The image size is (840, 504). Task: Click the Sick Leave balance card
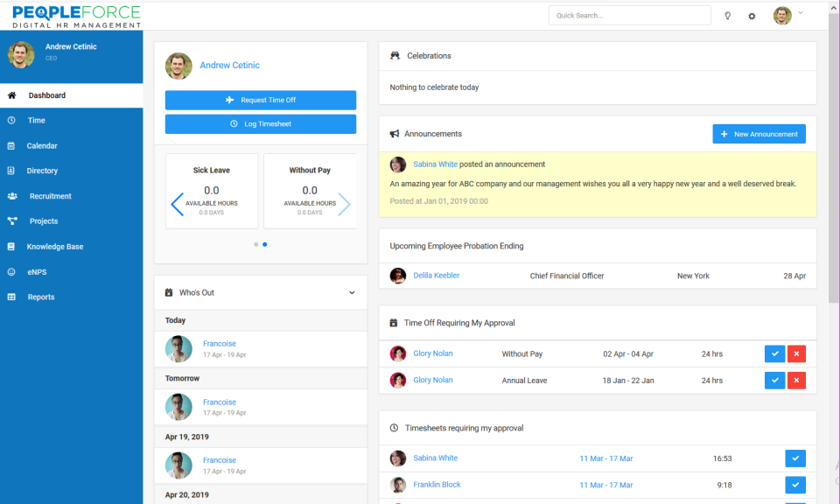(212, 192)
